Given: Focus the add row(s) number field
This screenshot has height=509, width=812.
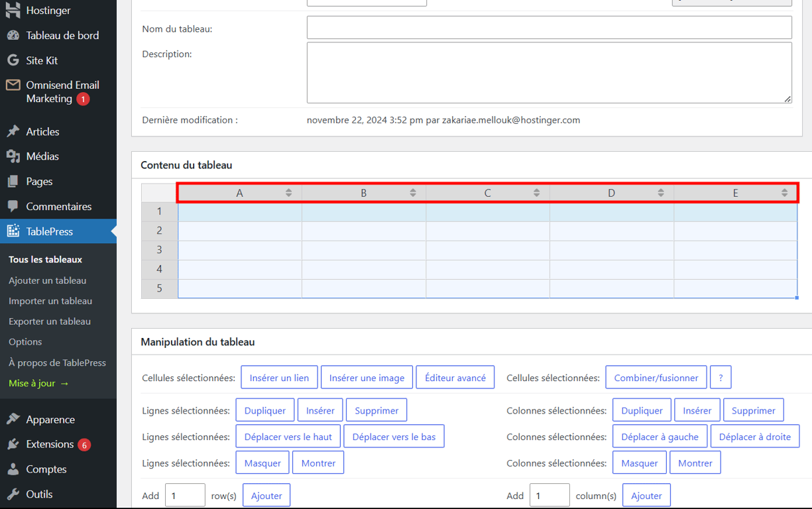Looking at the screenshot, I should point(185,495).
